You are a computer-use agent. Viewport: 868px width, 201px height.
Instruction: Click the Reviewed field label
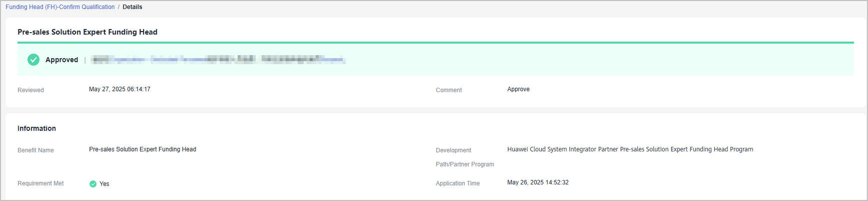(31, 90)
